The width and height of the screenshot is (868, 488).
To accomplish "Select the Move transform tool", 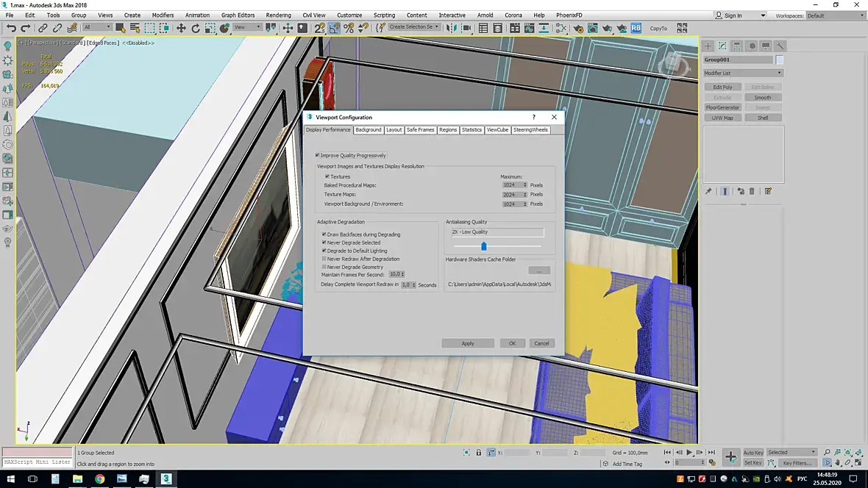I will point(181,28).
